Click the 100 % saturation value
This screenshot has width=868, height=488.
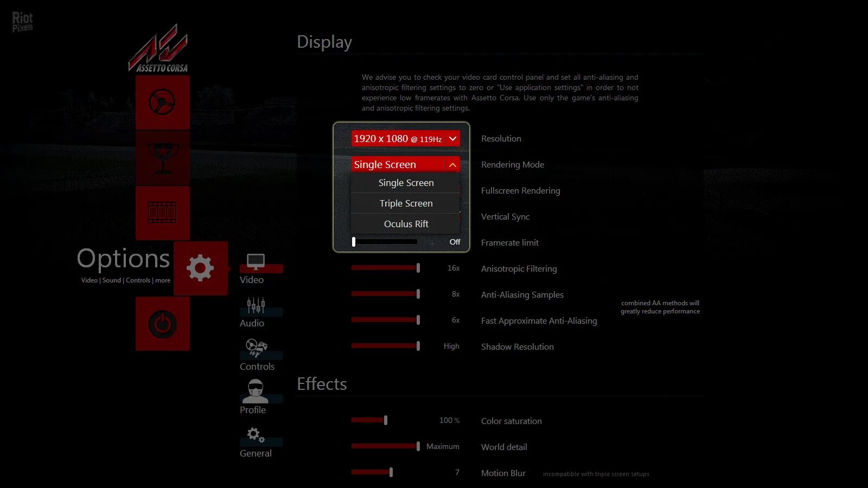[449, 420]
